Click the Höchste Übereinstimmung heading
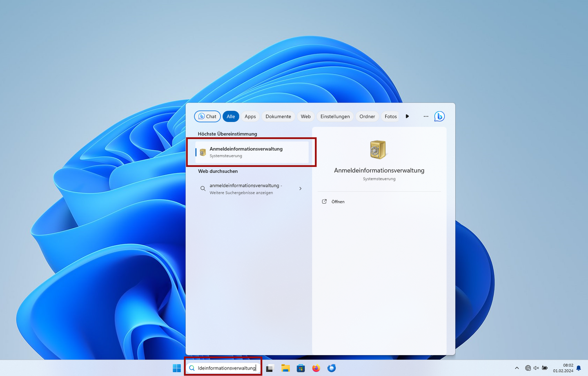This screenshot has height=376, width=588. [x=227, y=134]
